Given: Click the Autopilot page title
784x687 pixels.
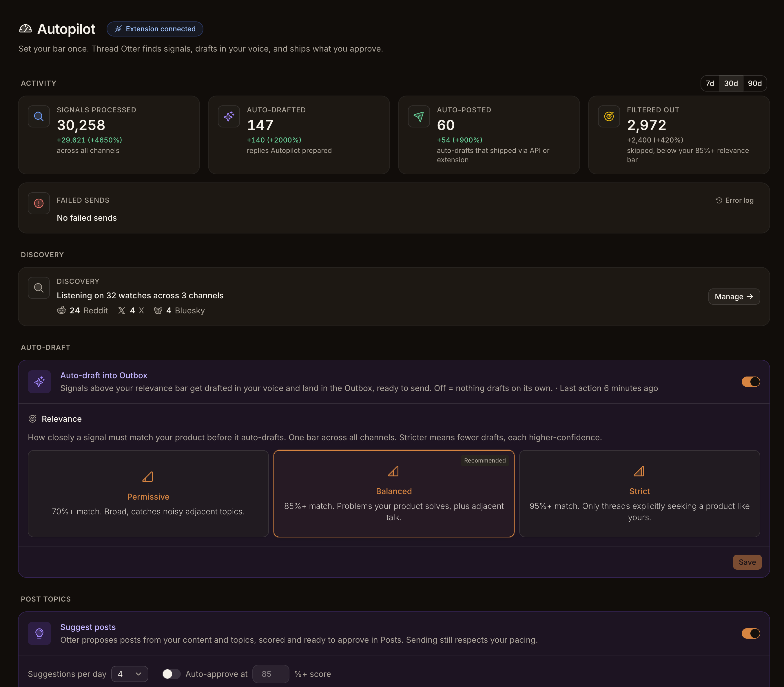Looking at the screenshot, I should click(66, 29).
